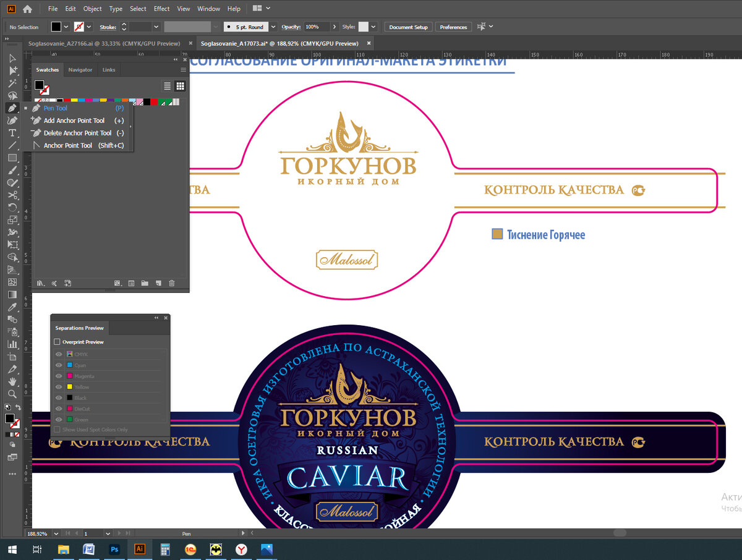This screenshot has width=742, height=560.
Task: Check Show Used Spot Colors Only
Action: (x=58, y=430)
